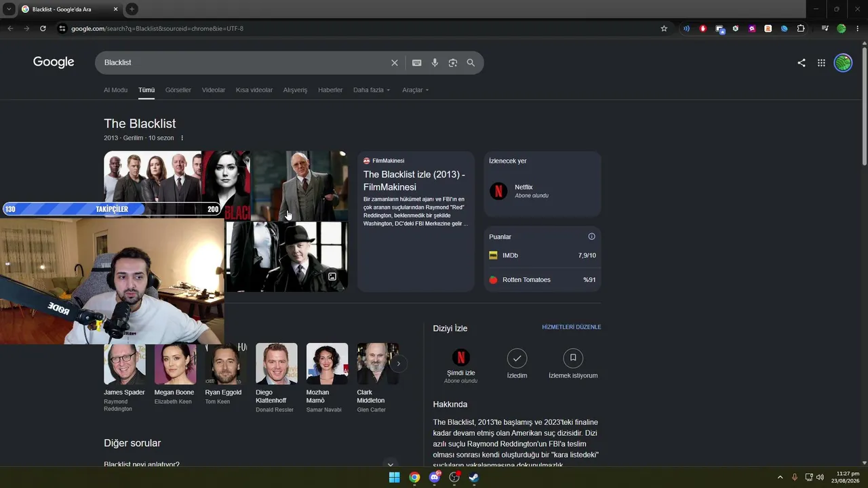Open the Clark Middleton cast photo

[378, 364]
